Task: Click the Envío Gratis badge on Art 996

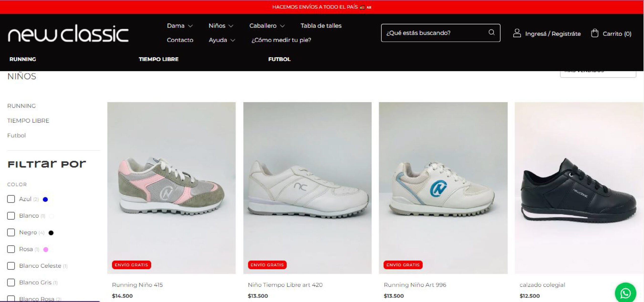Action: [403, 265]
